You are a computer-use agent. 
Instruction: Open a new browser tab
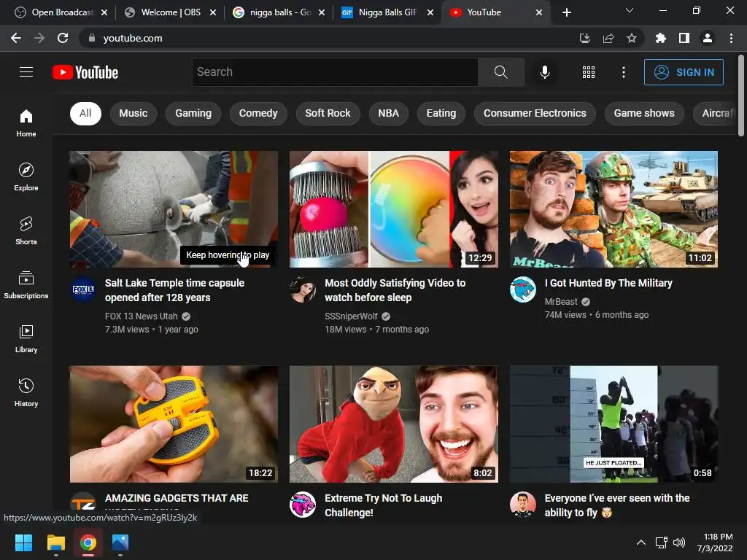(566, 12)
